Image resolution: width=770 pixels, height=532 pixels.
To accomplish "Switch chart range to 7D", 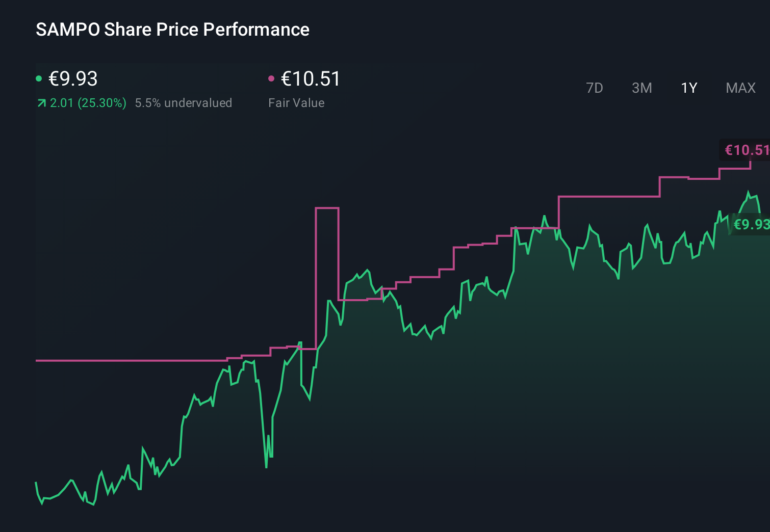I will [x=594, y=88].
